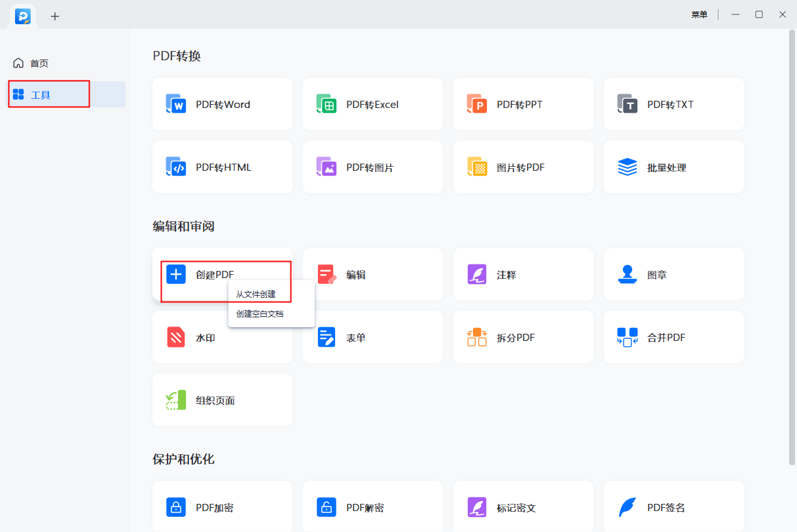Open the PDF加密 lock icon
797x532 pixels.
(176, 507)
